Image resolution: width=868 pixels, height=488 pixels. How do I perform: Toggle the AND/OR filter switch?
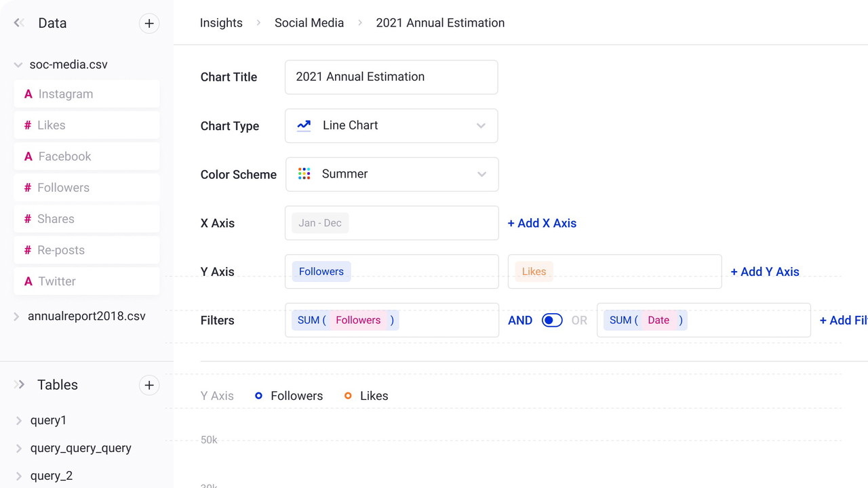552,321
